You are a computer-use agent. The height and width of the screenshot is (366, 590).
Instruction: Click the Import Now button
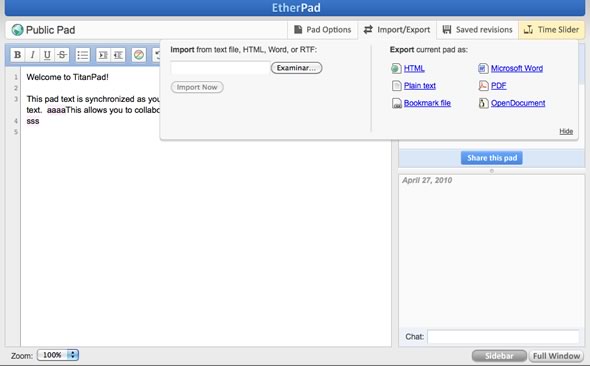pyautogui.click(x=197, y=87)
